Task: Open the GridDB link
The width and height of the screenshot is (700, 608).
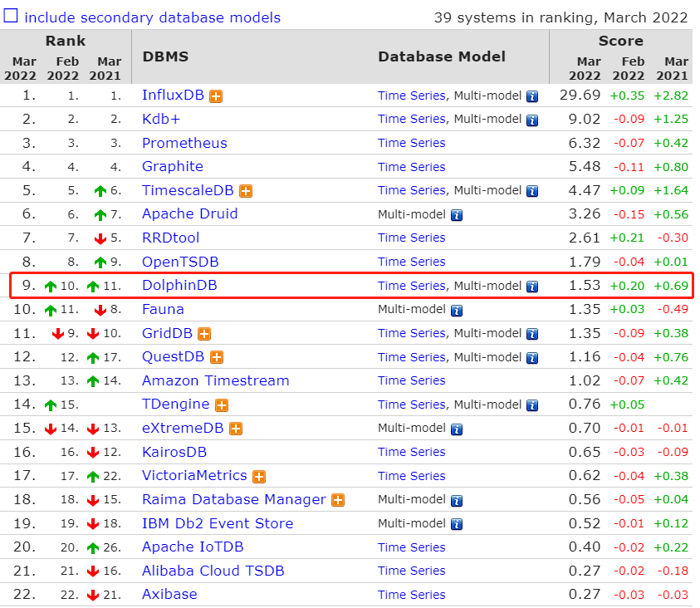Action: [x=167, y=333]
